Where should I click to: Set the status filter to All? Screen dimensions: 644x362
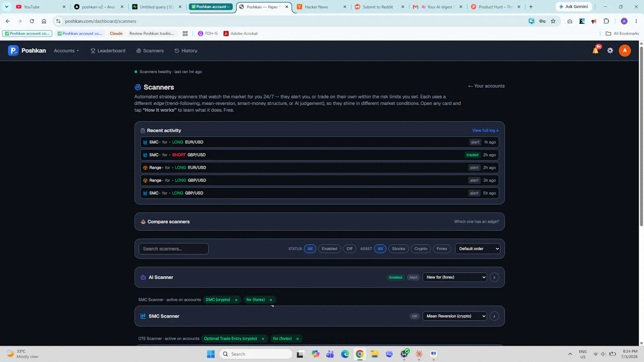click(x=310, y=249)
